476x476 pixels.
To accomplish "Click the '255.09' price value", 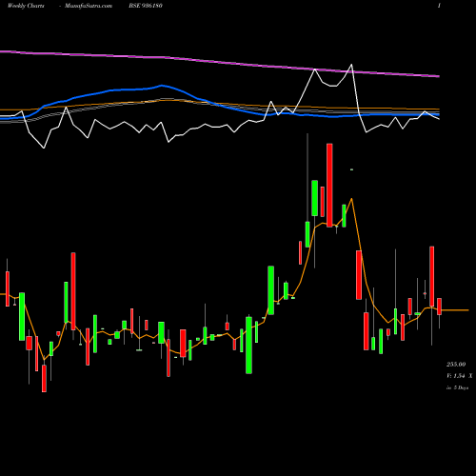I will [456, 365].
